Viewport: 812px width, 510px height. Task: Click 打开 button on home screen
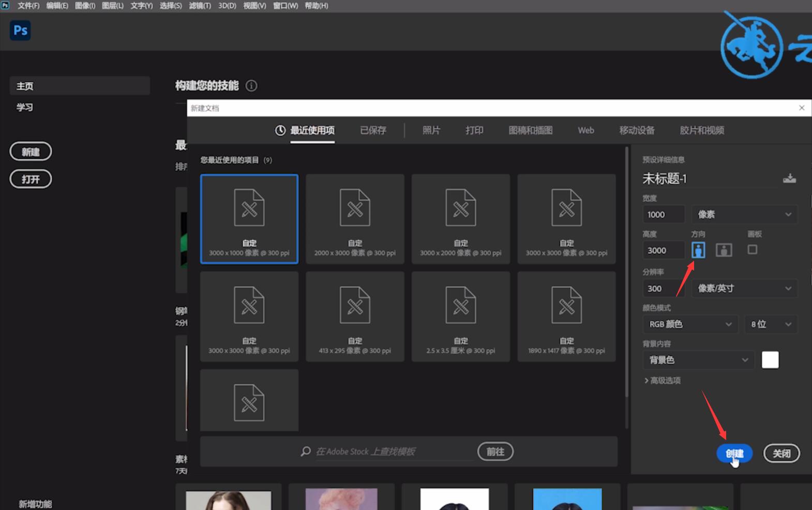(31, 179)
